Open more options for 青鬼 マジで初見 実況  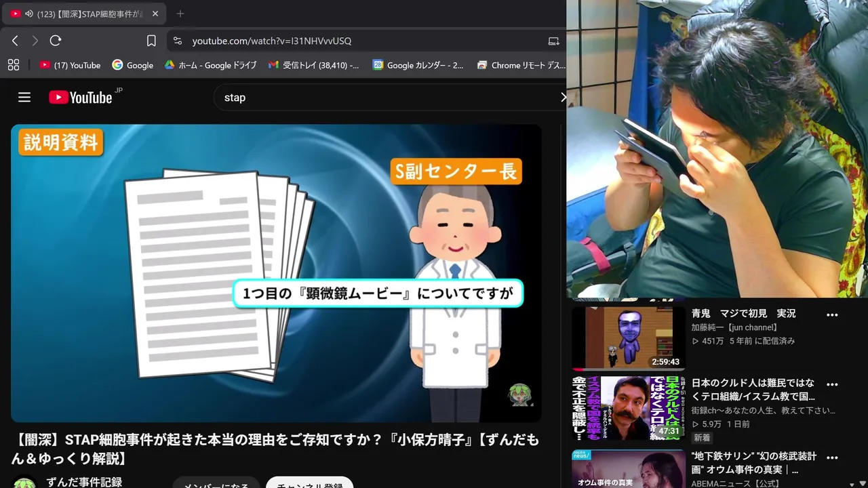832,314
